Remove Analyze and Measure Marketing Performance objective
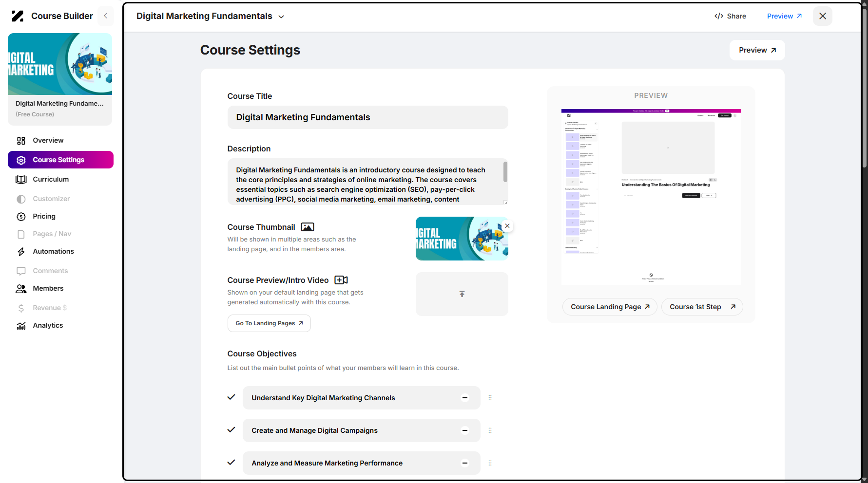The image size is (868, 483). tap(465, 463)
